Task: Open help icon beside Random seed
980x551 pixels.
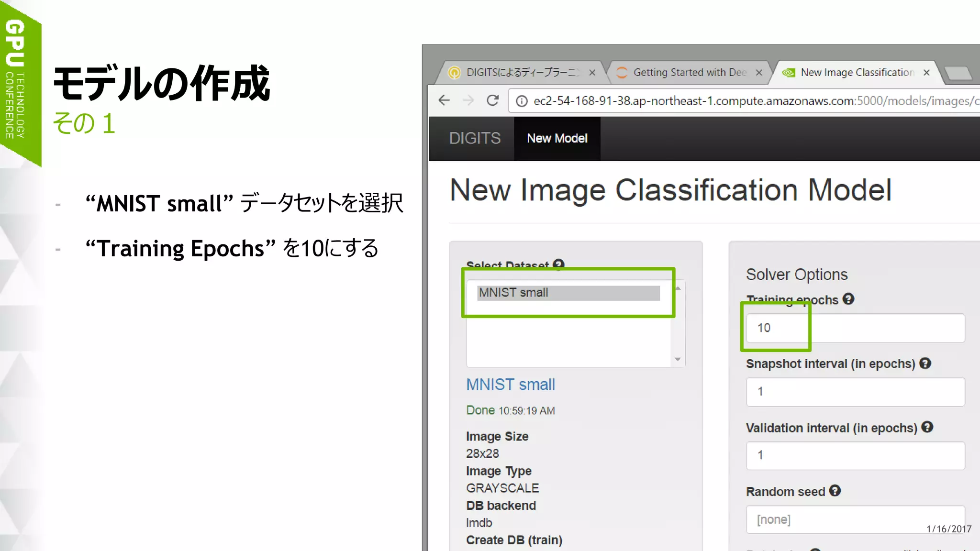Action: (x=835, y=490)
